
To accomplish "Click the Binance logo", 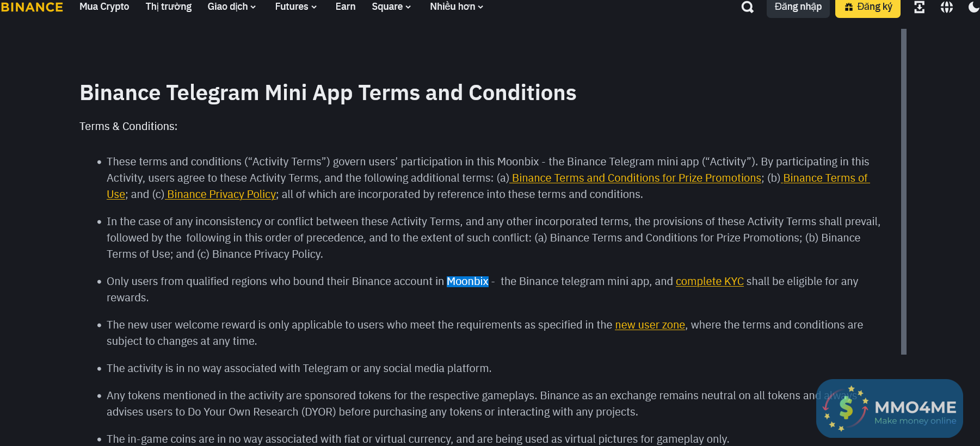I will pos(32,7).
